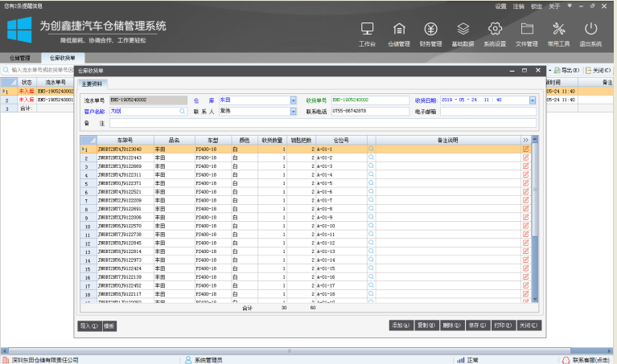Open the 工作台 workbench icon
The image size is (617, 364).
coord(367,29)
